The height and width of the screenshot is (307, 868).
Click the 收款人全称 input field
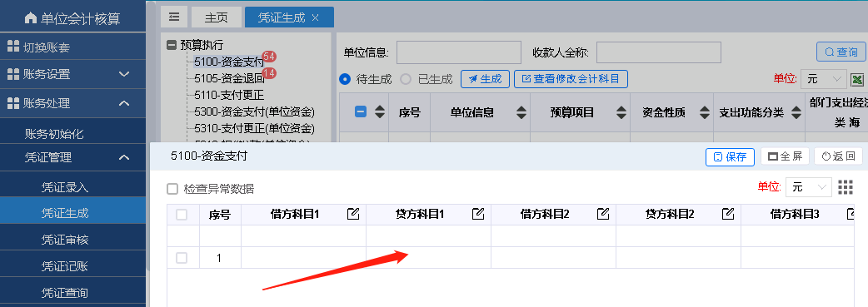[x=659, y=52]
